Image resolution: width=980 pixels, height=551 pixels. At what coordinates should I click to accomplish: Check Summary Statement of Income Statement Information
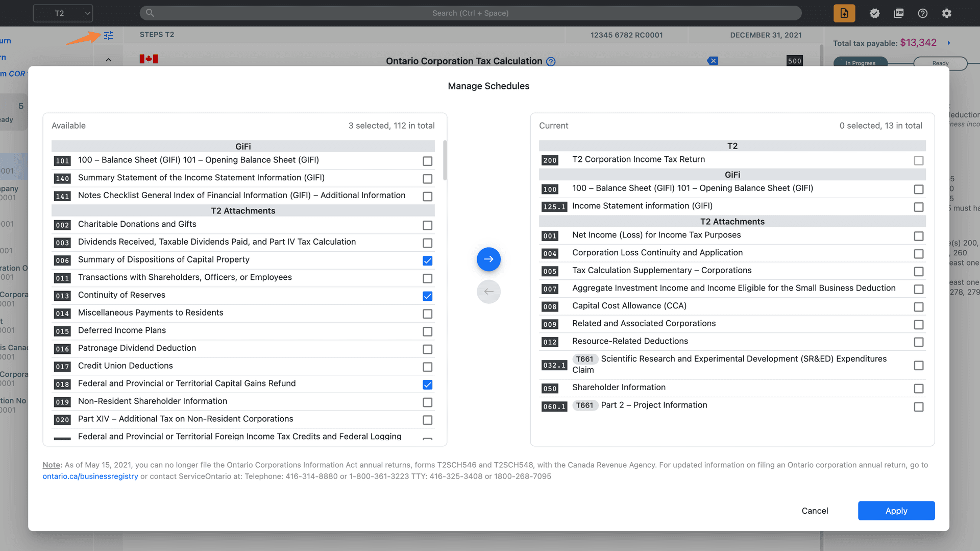tap(428, 179)
